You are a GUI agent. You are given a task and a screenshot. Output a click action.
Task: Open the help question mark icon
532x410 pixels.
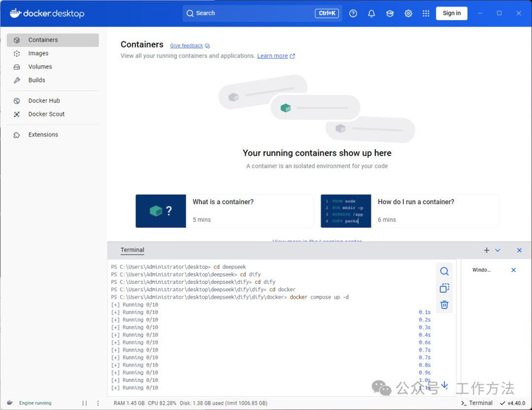(x=353, y=13)
